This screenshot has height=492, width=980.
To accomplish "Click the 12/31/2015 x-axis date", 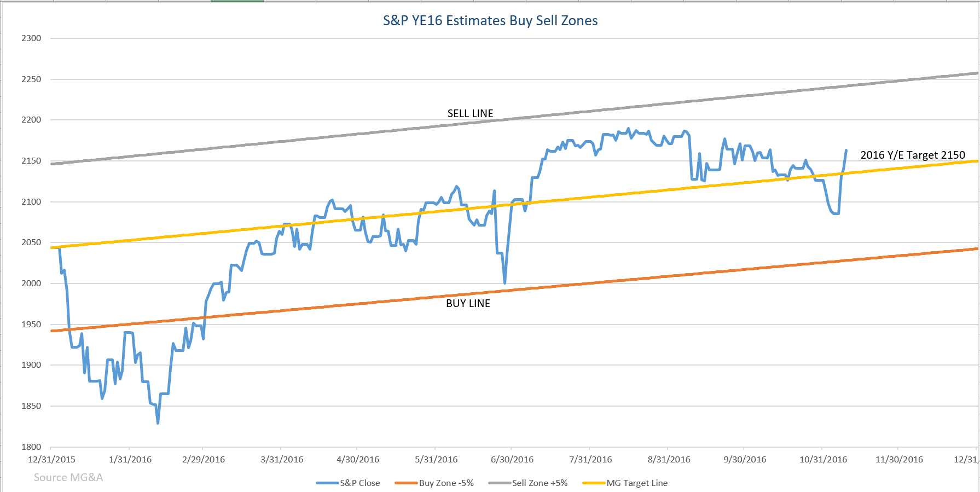I will [x=51, y=460].
